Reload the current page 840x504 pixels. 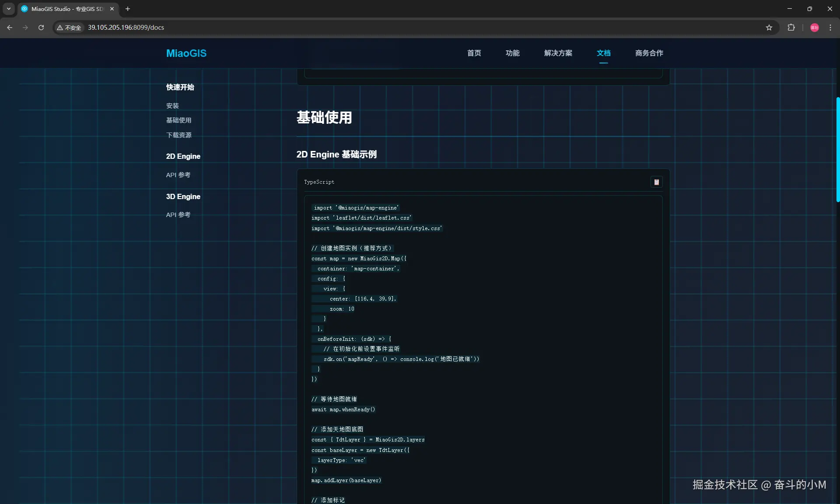[x=41, y=28]
